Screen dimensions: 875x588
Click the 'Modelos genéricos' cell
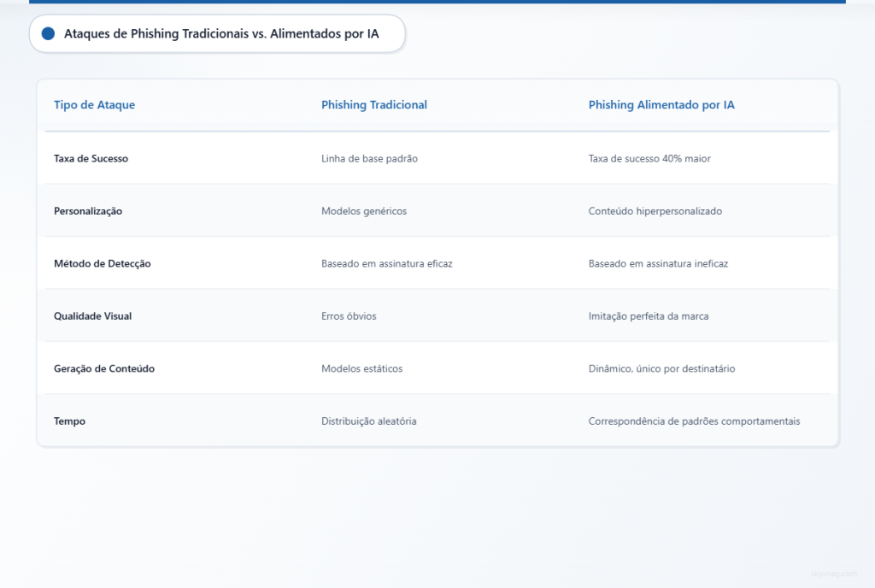click(364, 211)
